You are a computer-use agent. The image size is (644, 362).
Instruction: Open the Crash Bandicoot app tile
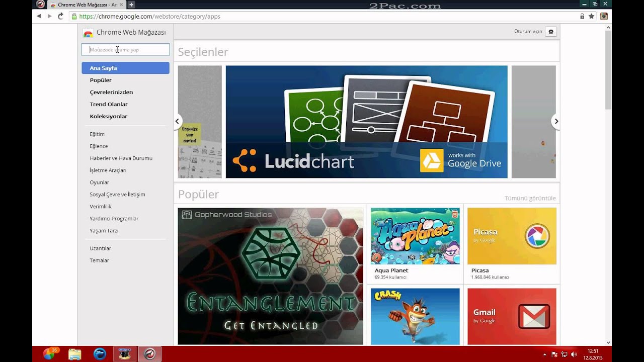(415, 316)
